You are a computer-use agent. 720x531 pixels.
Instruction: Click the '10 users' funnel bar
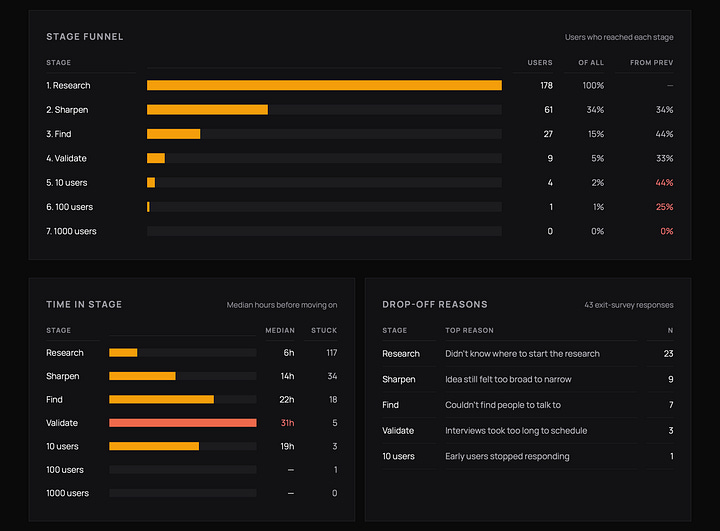[151, 183]
